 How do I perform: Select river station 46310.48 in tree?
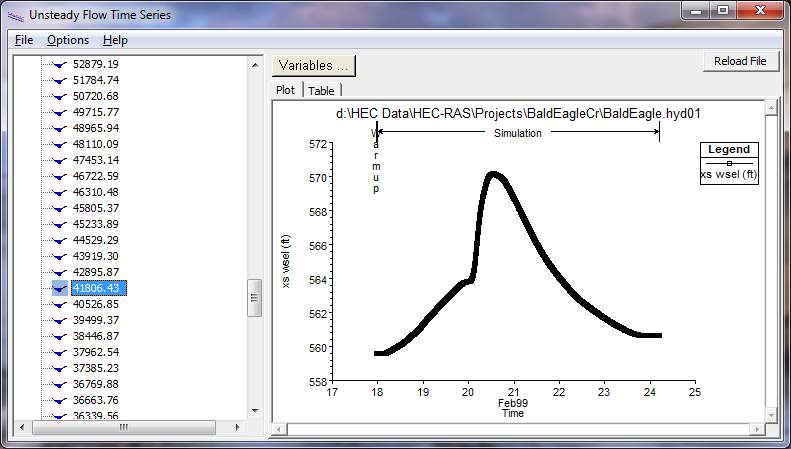(x=96, y=192)
